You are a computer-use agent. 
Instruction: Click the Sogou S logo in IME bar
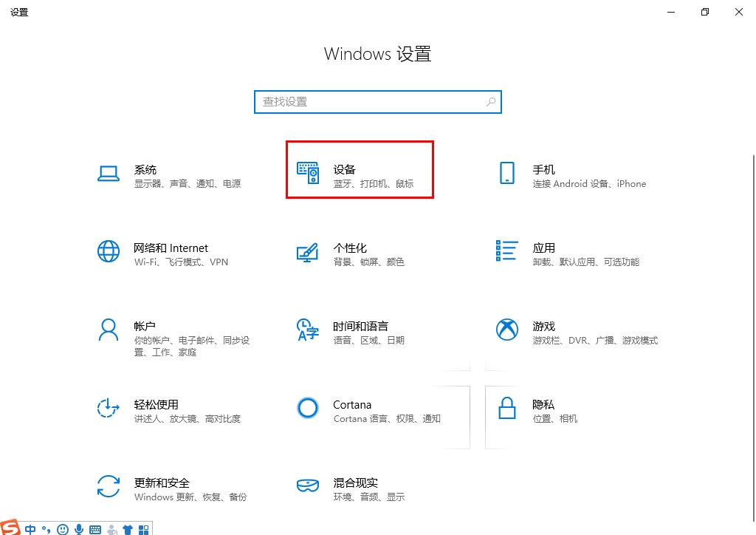click(x=10, y=528)
